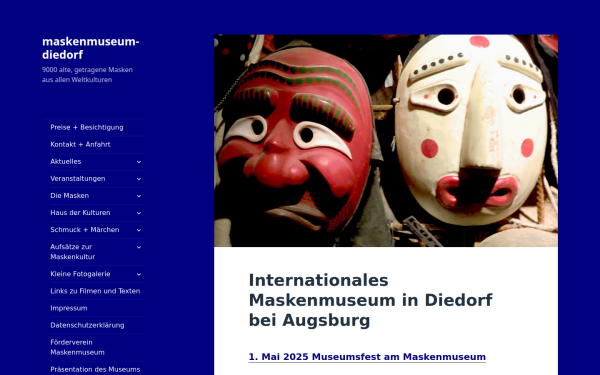Screen dimensions: 600x375
Task: Open Präsentation des Museums link
Action: point(95,370)
